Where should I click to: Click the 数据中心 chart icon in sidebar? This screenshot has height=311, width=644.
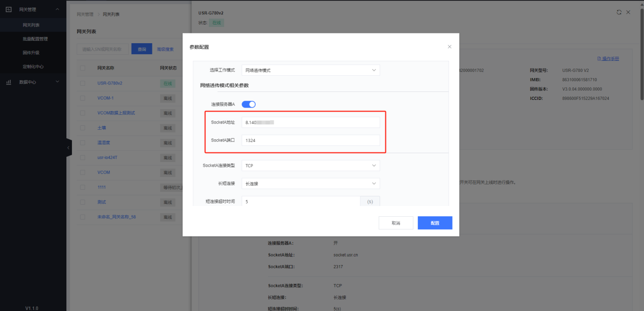tap(8, 82)
